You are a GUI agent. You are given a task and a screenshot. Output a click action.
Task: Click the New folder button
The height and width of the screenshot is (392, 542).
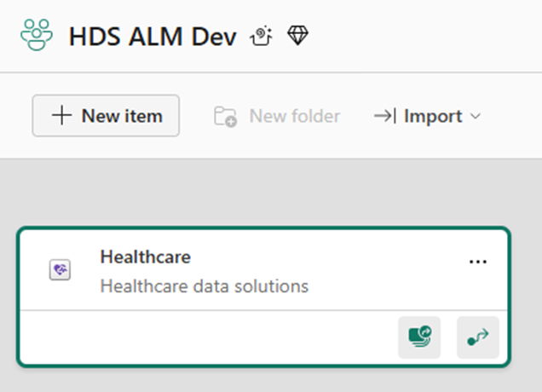tap(277, 116)
